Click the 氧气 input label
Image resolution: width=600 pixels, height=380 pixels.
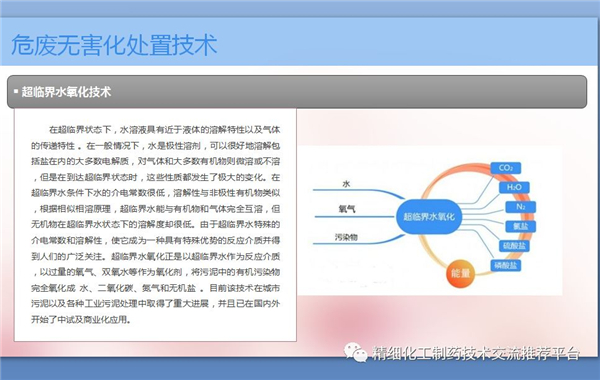(x=347, y=209)
